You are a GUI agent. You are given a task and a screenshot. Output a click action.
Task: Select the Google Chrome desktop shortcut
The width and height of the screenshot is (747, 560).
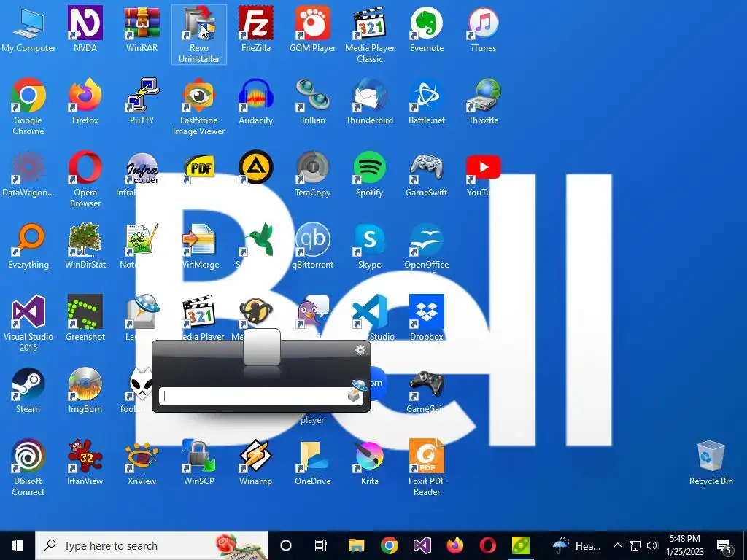[28, 107]
